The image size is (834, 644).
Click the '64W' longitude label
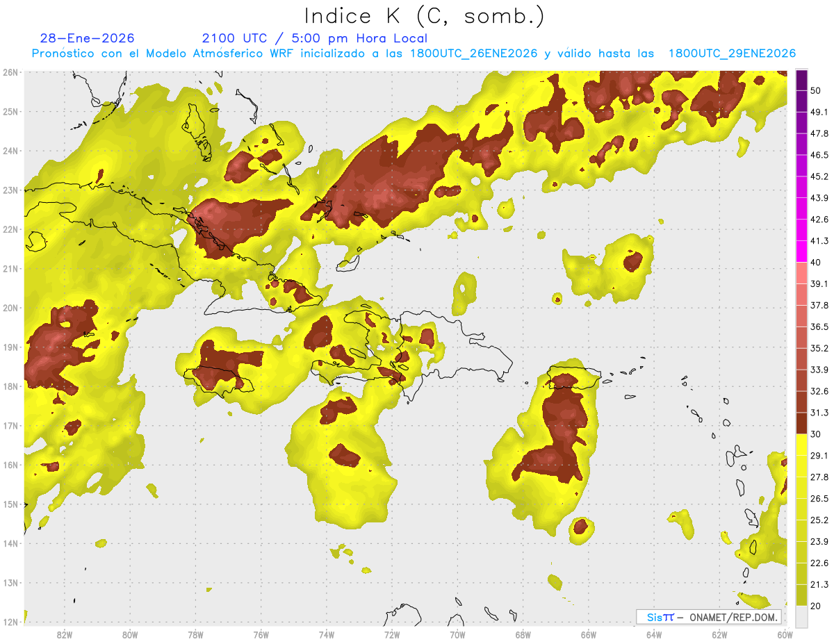point(653,634)
